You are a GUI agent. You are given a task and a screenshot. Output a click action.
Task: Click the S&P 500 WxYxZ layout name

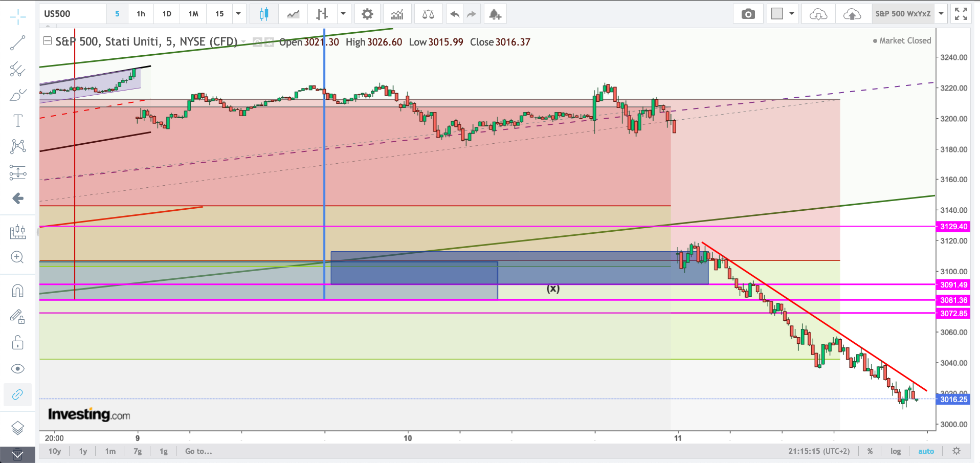903,14
